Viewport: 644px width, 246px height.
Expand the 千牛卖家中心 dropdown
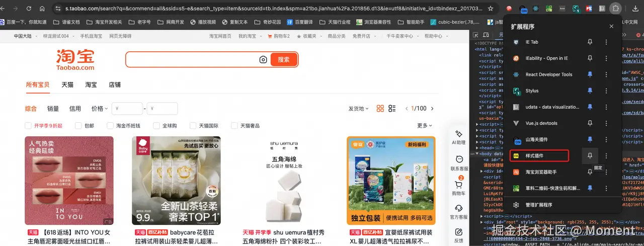pyautogui.click(x=402, y=36)
